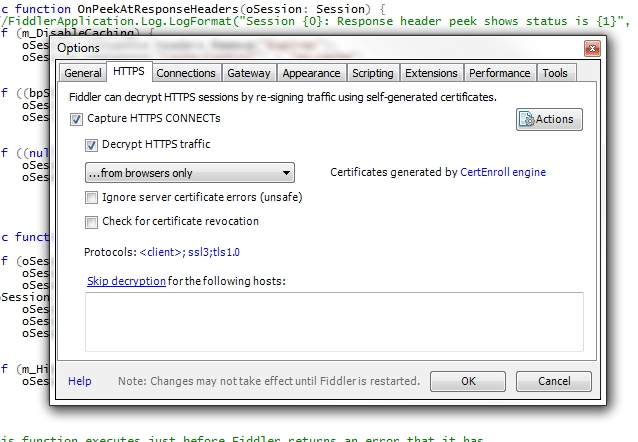This screenshot has width=638, height=442.
Task: Switch to the Connections tab
Action: (186, 73)
